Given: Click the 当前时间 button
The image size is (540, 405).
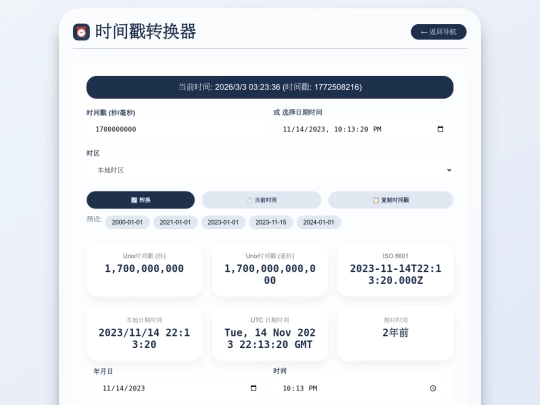Looking at the screenshot, I should pos(261,200).
